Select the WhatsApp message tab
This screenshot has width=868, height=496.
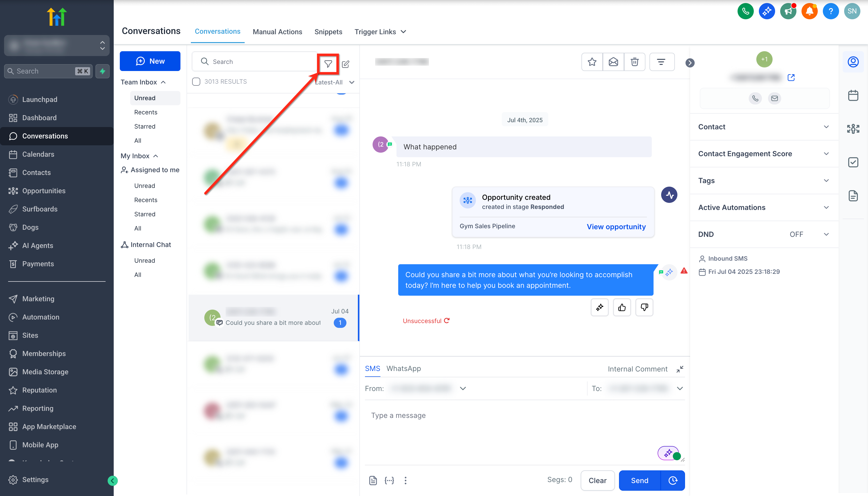pos(403,368)
